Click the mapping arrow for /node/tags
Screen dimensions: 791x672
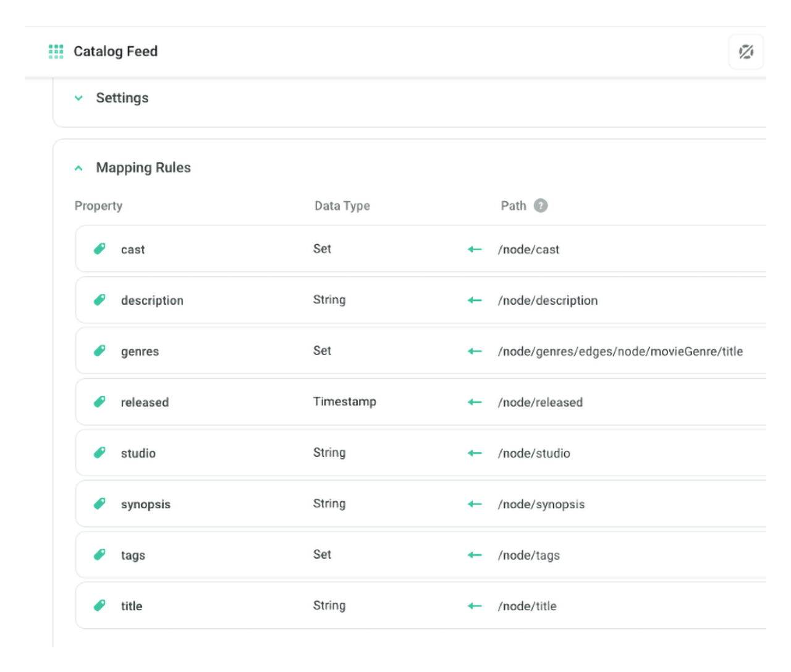tap(475, 555)
